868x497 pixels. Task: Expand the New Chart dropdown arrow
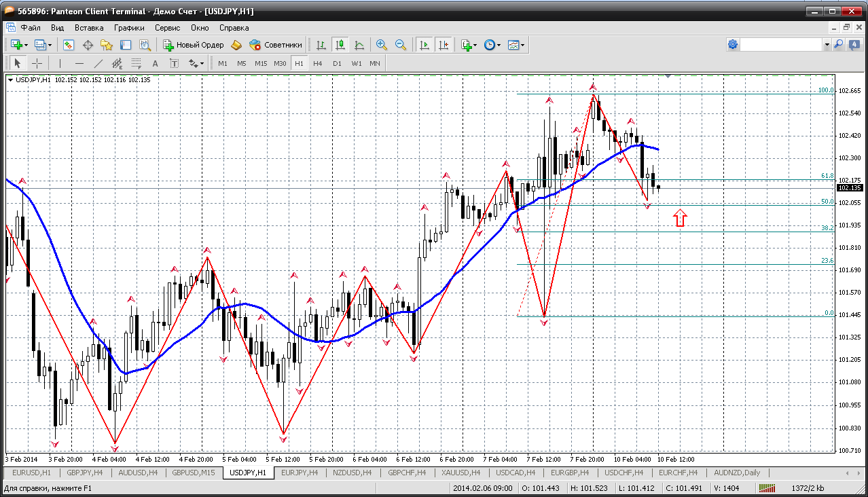point(26,45)
